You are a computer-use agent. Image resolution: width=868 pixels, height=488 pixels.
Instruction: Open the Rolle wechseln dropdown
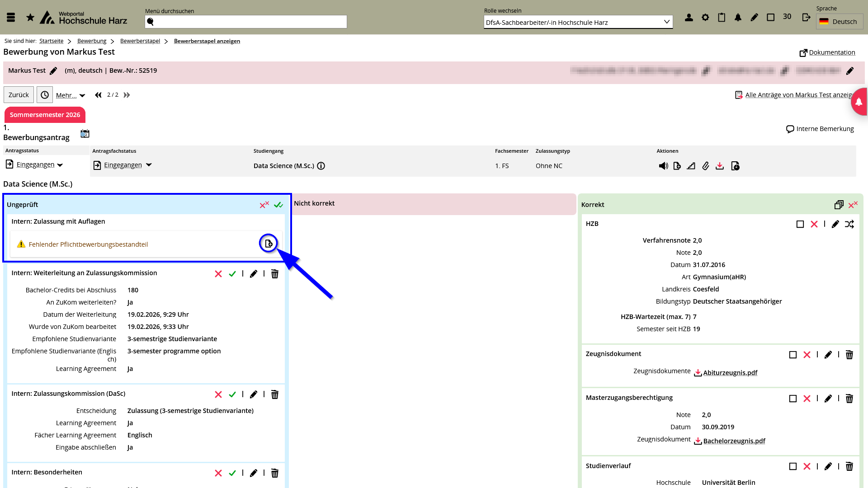(x=578, y=22)
